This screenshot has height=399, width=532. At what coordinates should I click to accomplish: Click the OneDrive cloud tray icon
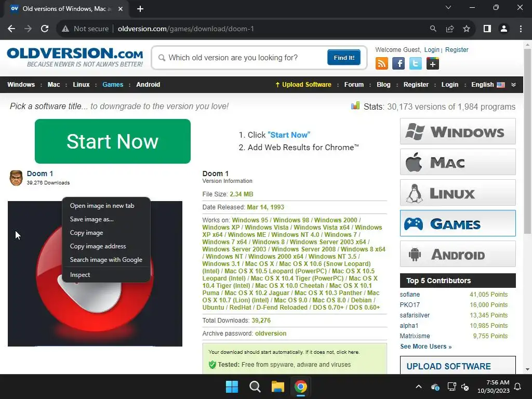pyautogui.click(x=435, y=387)
